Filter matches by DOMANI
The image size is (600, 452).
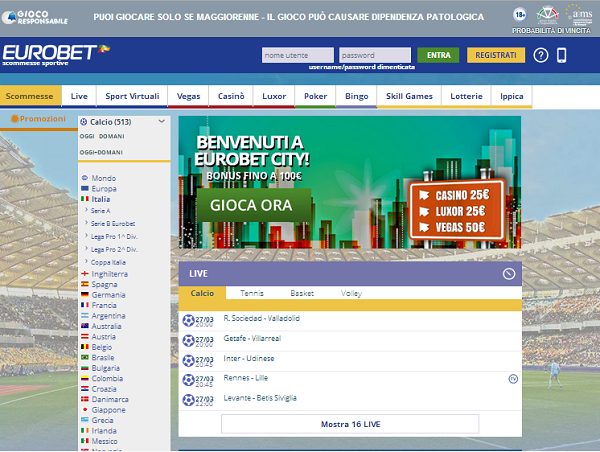(x=112, y=136)
